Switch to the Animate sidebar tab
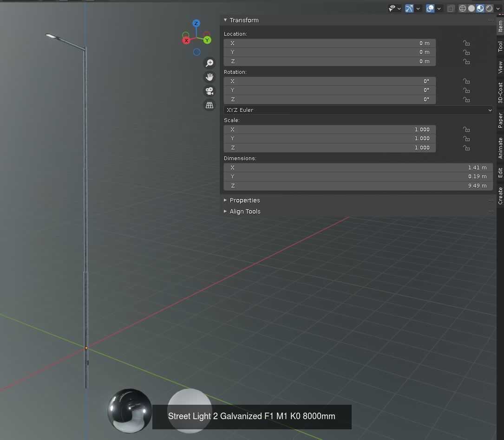504x440 pixels. 500,148
